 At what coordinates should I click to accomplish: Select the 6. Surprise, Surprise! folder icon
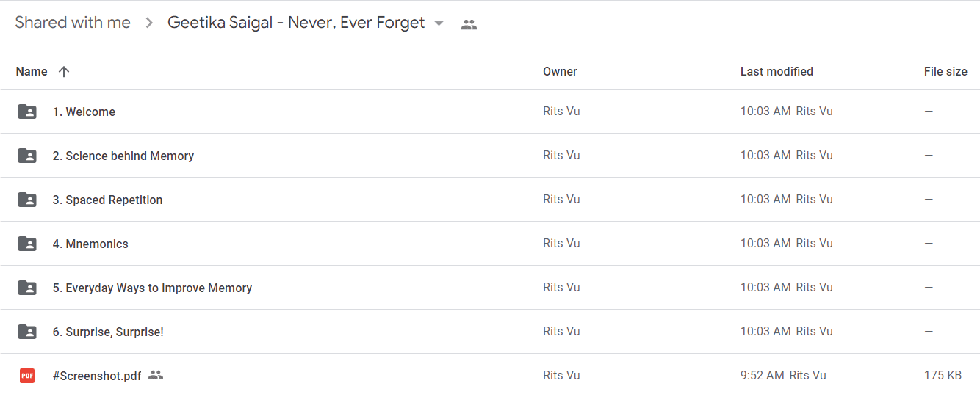click(27, 332)
